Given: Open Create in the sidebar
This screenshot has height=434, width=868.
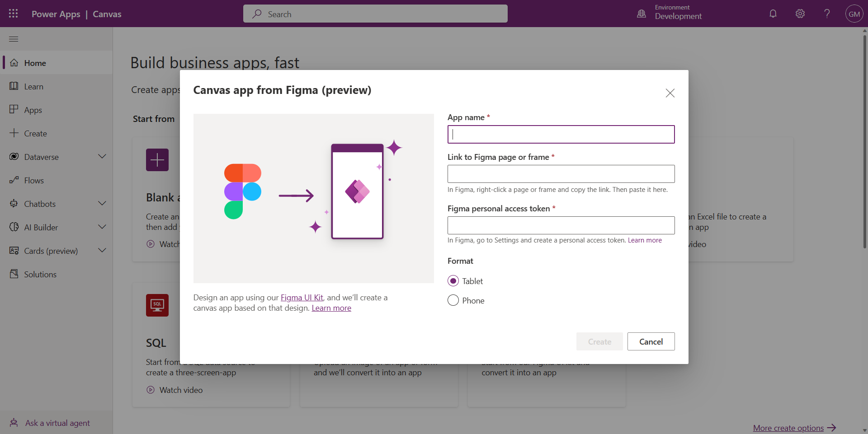Looking at the screenshot, I should (x=56, y=133).
